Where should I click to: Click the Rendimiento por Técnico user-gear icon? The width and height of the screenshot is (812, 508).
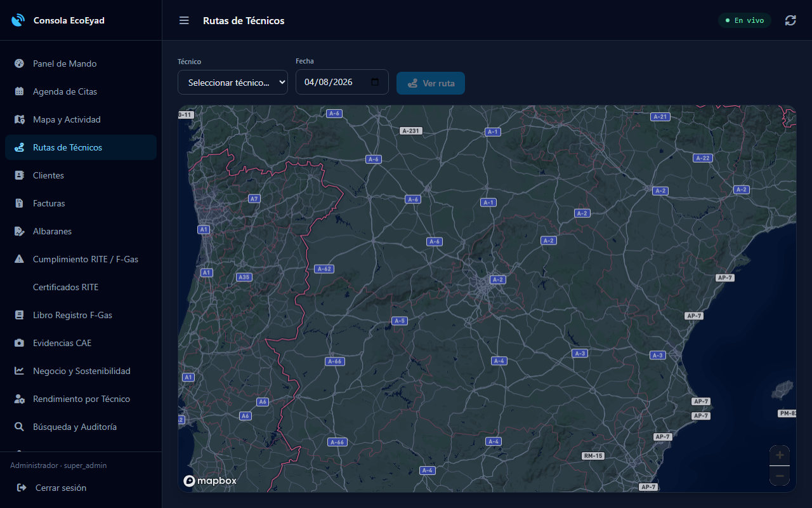(19, 399)
